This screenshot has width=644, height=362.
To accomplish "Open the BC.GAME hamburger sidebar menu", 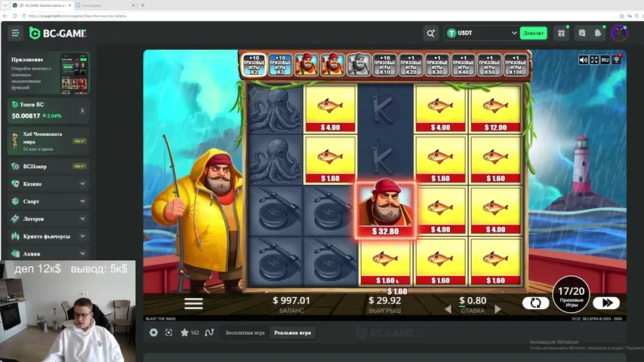I will (x=15, y=33).
